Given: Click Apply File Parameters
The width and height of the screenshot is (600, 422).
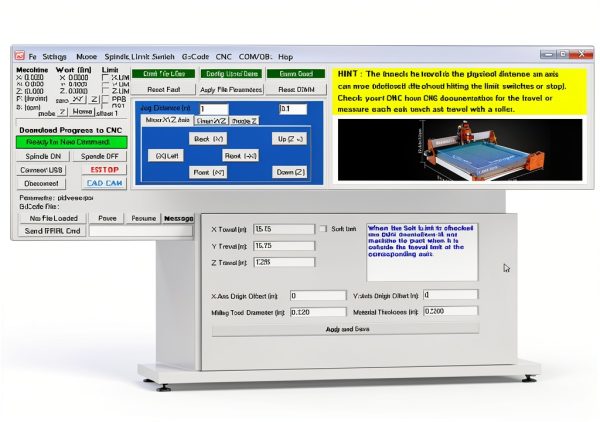Looking at the screenshot, I should coord(231,89).
